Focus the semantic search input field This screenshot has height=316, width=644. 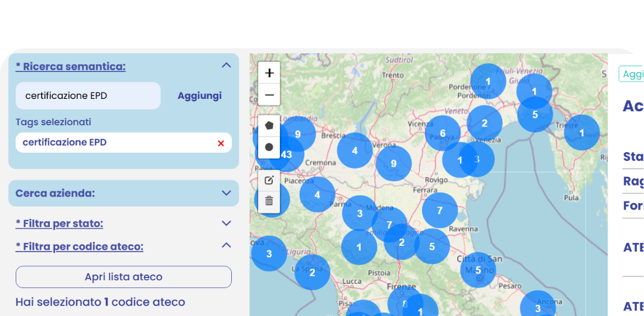[88, 95]
